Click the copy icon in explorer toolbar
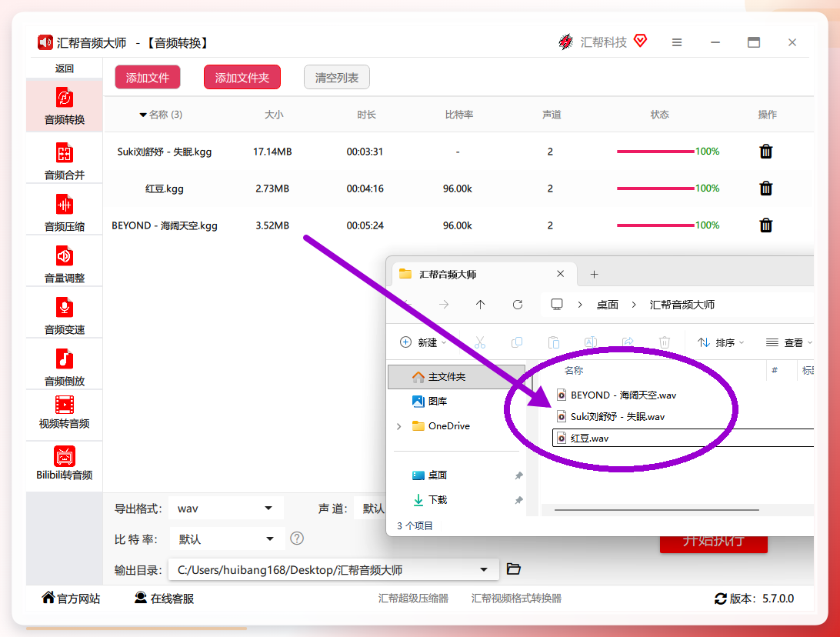Viewport: 840px width, 637px height. pyautogui.click(x=517, y=342)
